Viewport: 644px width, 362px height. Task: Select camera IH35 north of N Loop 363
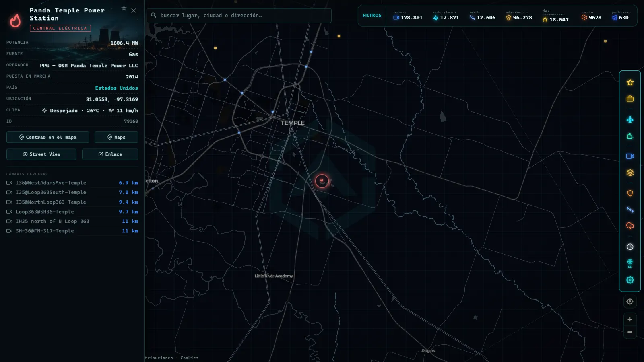coord(72,221)
